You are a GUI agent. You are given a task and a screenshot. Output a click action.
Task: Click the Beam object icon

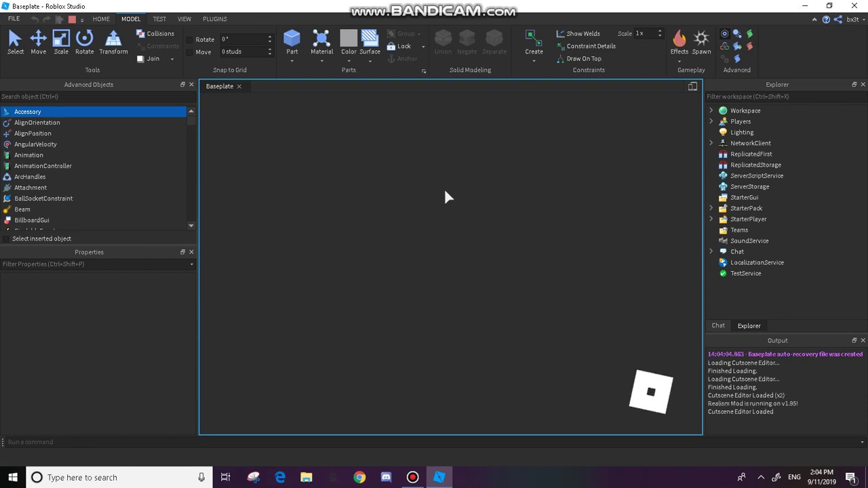tap(7, 209)
